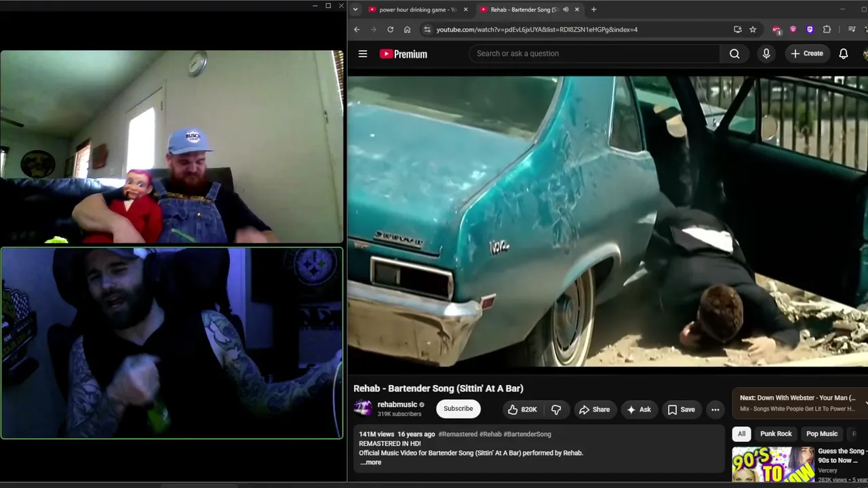The width and height of the screenshot is (868, 488).
Task: Share the Rehab Bartender Song video
Action: pyautogui.click(x=594, y=409)
